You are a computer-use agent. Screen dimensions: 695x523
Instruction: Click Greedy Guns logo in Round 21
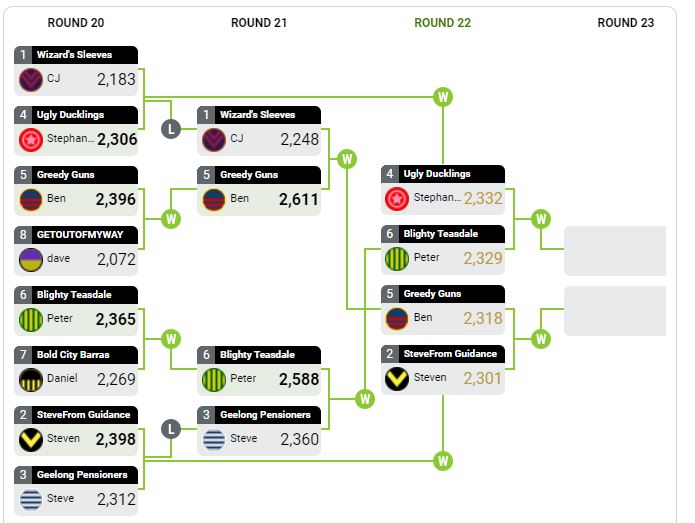click(x=214, y=200)
